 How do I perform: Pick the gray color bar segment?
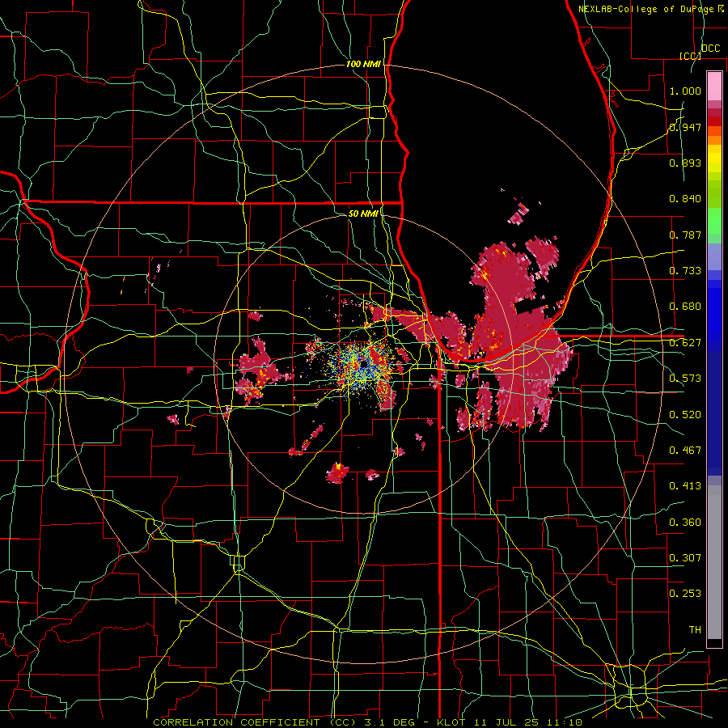(714, 562)
